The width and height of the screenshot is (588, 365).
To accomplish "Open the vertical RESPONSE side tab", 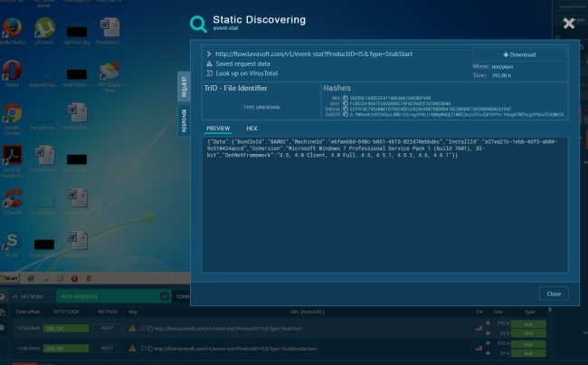I will (184, 120).
